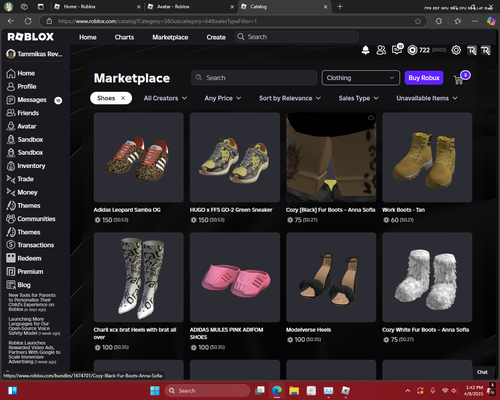Screen dimensions: 500x400
Task: Open the Tammikas Rev profile link
Action: pyautogui.click(x=35, y=54)
